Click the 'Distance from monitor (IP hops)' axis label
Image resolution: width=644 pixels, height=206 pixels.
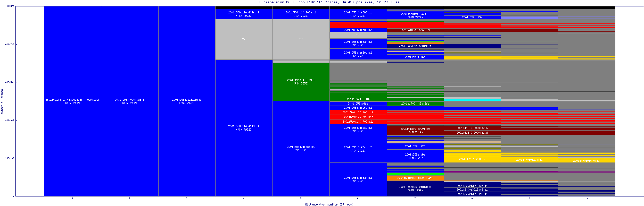[x=329, y=204]
